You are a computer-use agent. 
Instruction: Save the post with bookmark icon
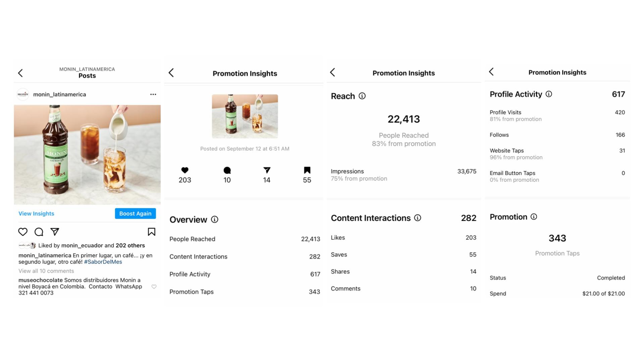(151, 232)
